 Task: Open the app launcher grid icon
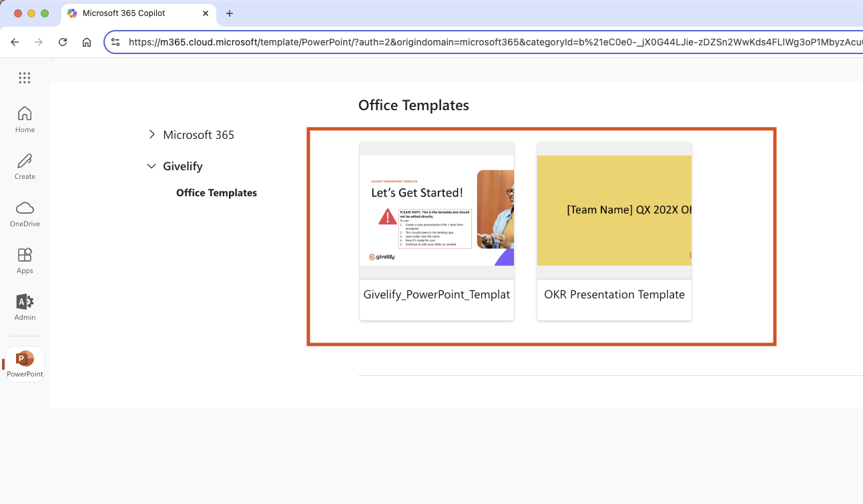point(25,78)
